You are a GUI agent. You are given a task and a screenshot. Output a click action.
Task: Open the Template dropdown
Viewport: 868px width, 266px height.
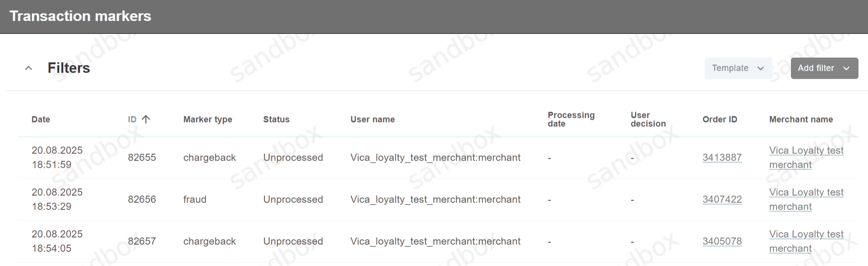pos(738,68)
